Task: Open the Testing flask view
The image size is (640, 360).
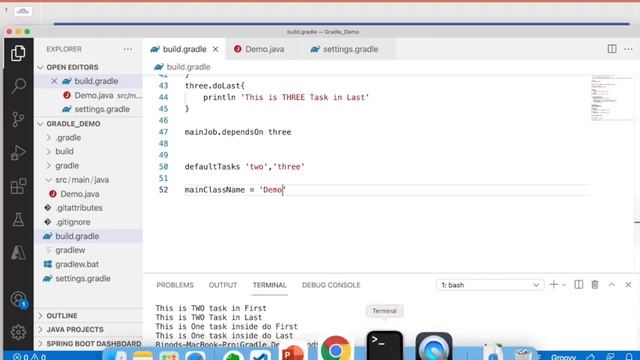Action: 18,220
